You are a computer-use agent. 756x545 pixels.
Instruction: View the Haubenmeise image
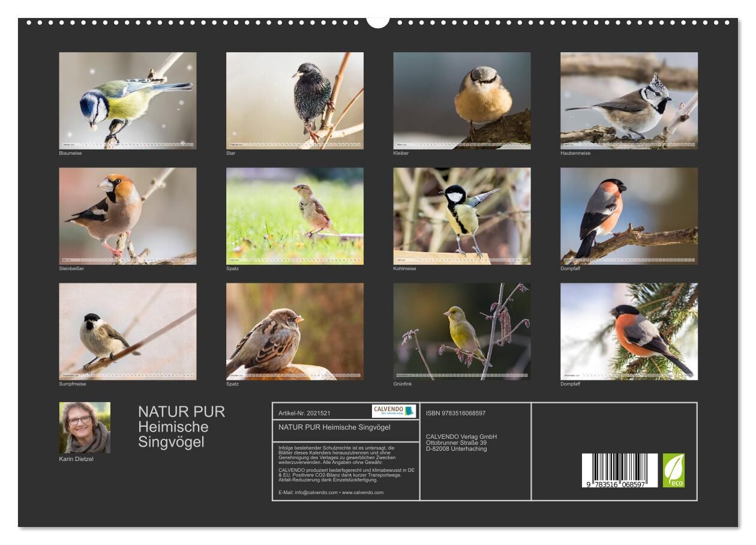click(629, 100)
